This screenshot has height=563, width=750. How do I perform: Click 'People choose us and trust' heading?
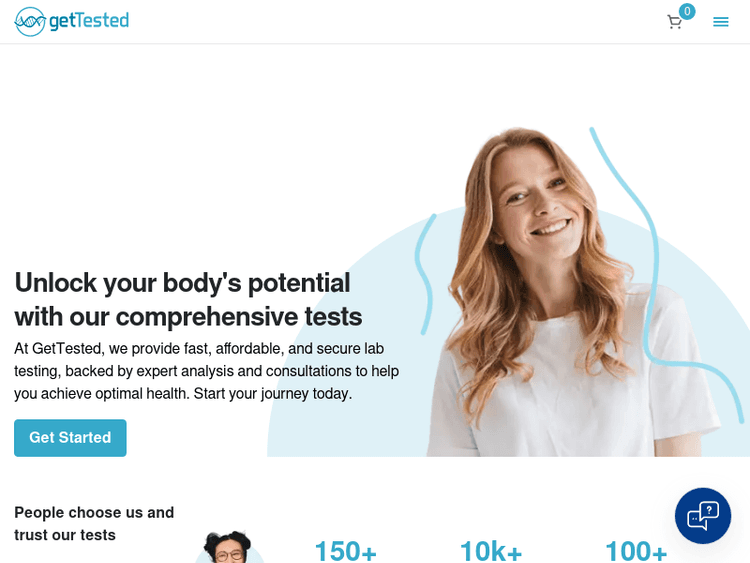click(x=94, y=523)
